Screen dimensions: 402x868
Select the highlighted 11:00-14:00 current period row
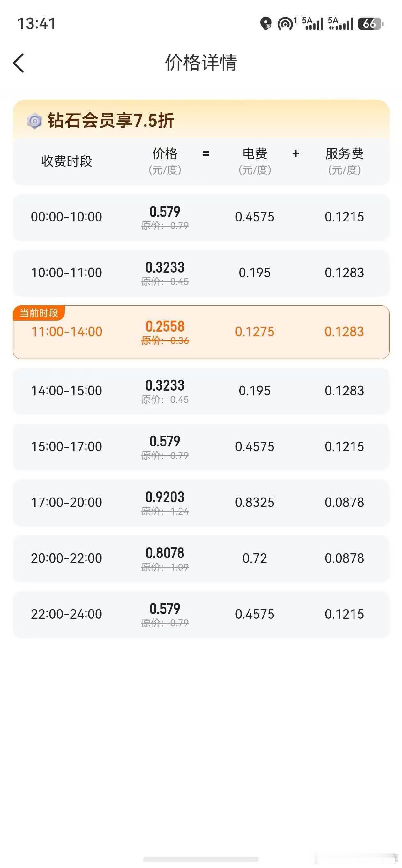click(x=201, y=332)
